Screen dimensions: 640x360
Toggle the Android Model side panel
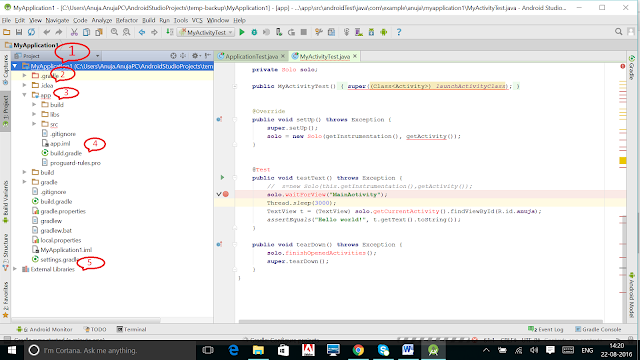tap(631, 296)
